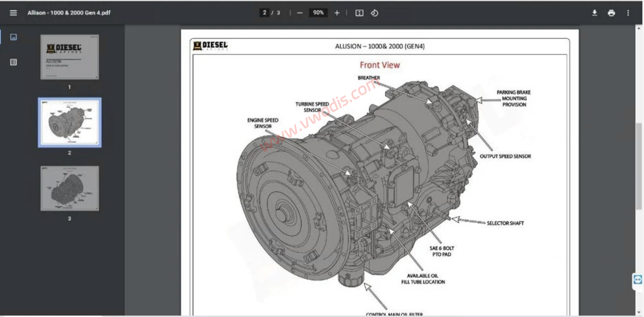The image size is (644, 317).
Task: Click the zoom in plus button
Action: pos(337,13)
